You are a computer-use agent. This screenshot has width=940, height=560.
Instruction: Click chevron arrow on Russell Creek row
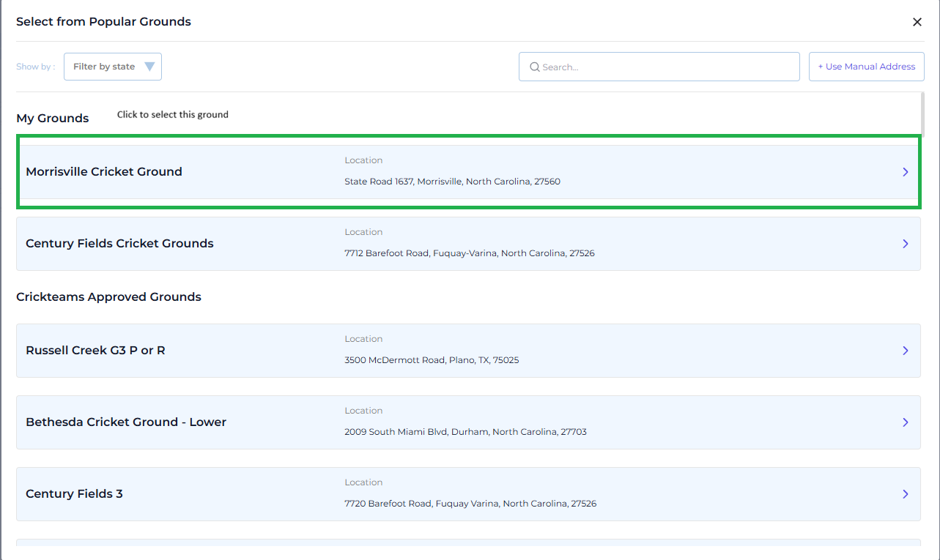point(906,351)
